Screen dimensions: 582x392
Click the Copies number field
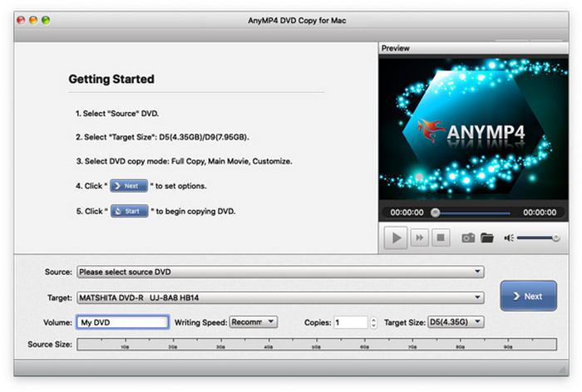click(x=350, y=322)
